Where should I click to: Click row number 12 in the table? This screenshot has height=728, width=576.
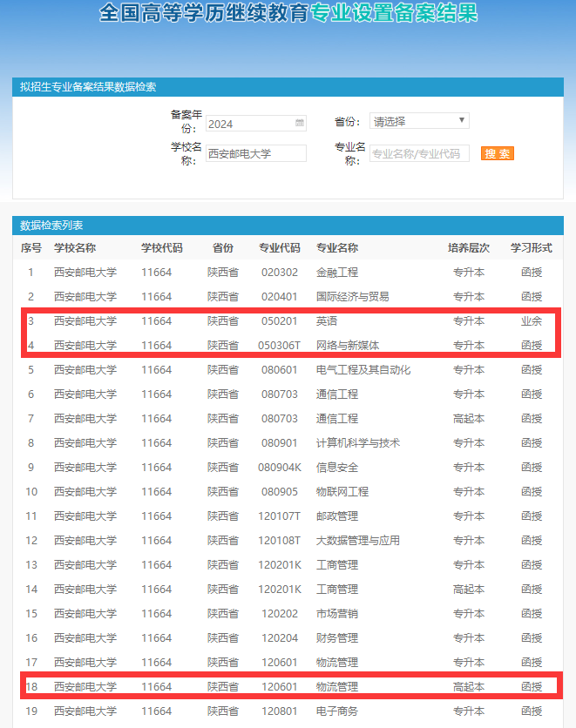31,541
